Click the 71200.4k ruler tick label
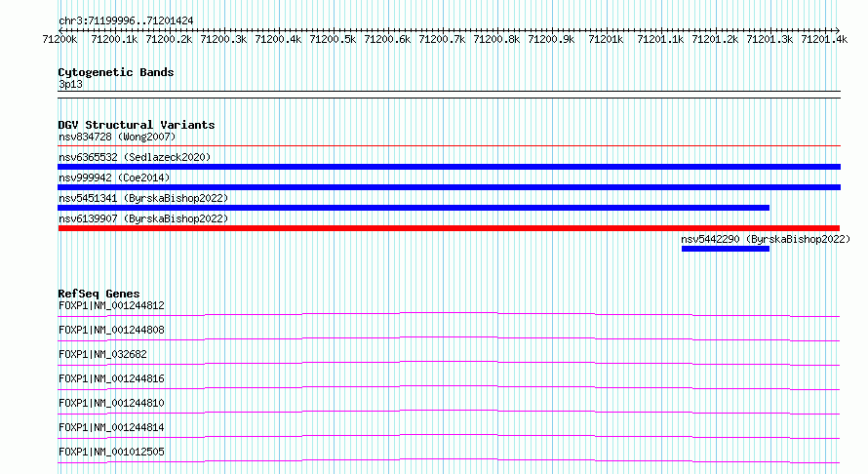The image size is (868, 474). pyautogui.click(x=278, y=39)
